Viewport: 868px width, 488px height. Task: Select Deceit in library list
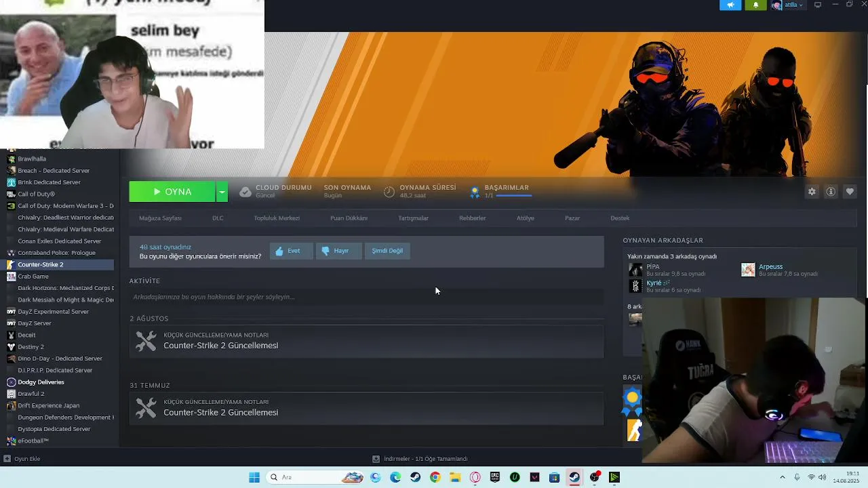[x=27, y=335]
